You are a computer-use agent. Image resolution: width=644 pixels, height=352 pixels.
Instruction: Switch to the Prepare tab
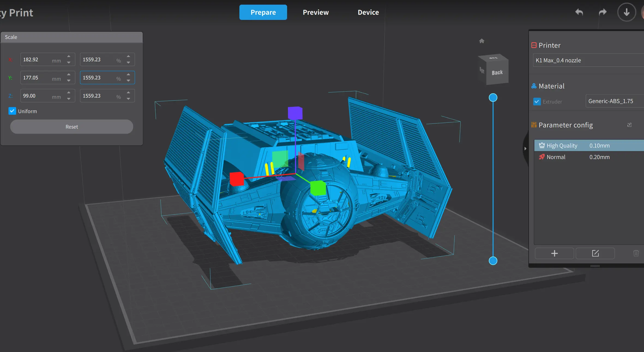click(263, 12)
